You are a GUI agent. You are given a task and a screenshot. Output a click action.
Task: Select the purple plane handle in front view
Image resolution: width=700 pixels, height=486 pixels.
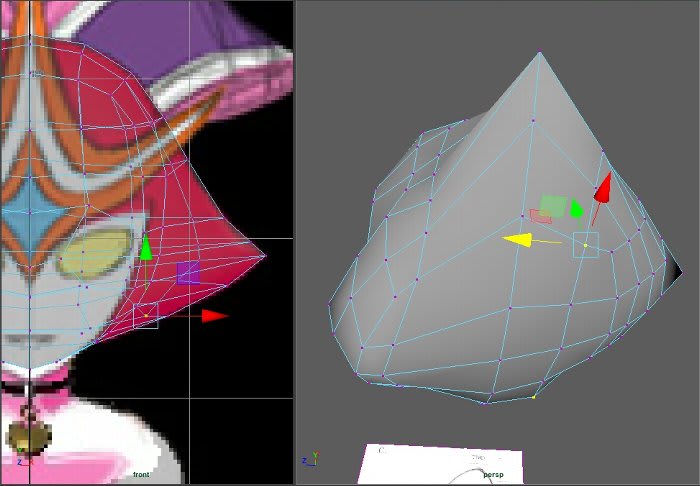[x=188, y=273]
